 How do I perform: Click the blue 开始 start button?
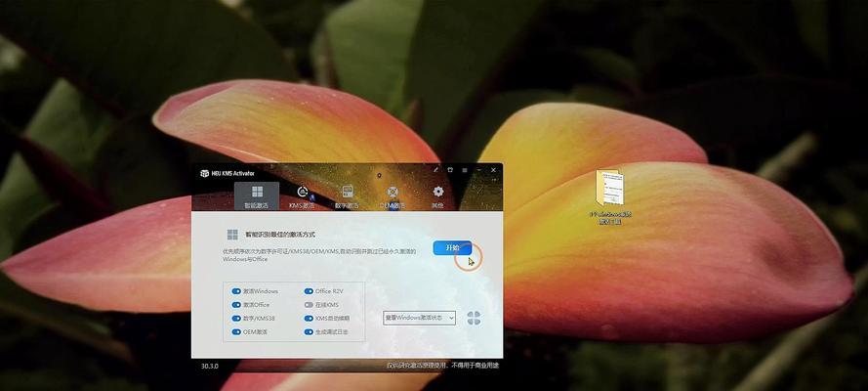(x=452, y=247)
